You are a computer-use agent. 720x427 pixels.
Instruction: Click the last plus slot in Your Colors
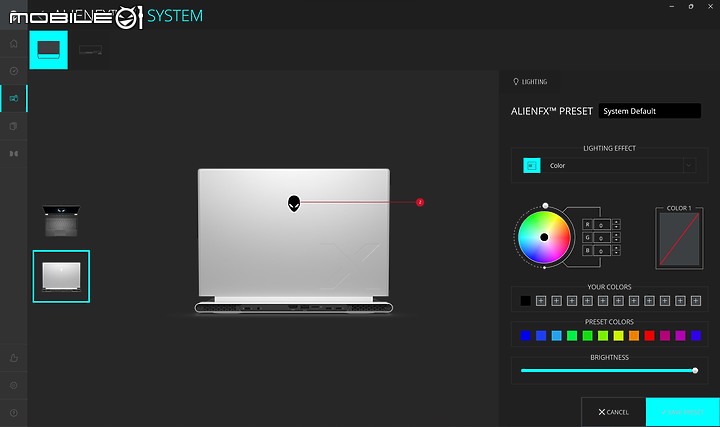696,301
